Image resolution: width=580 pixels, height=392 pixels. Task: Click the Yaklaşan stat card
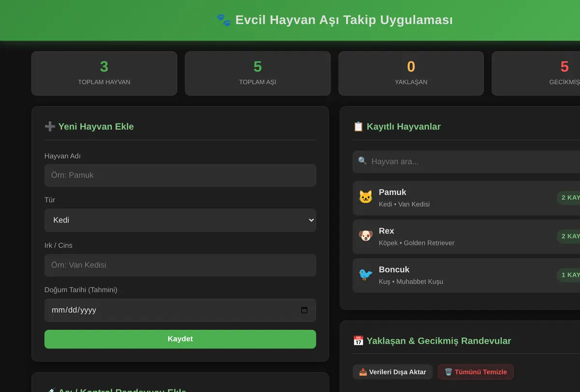(411, 73)
